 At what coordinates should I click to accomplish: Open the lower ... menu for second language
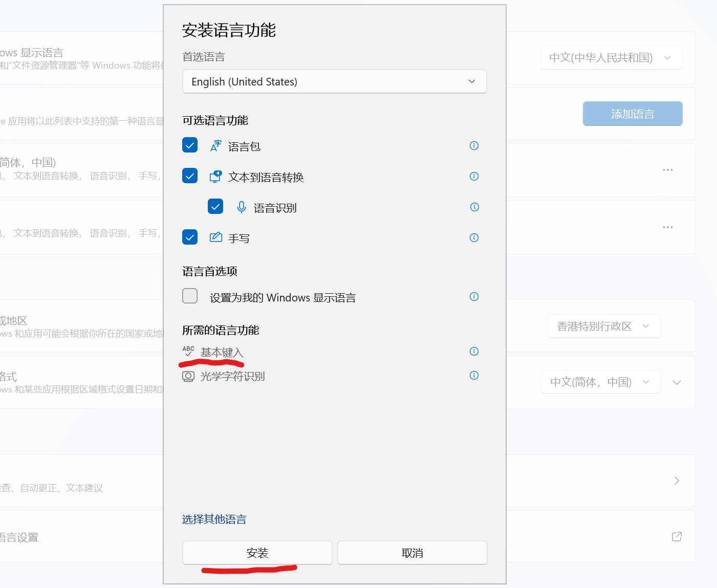click(x=667, y=227)
